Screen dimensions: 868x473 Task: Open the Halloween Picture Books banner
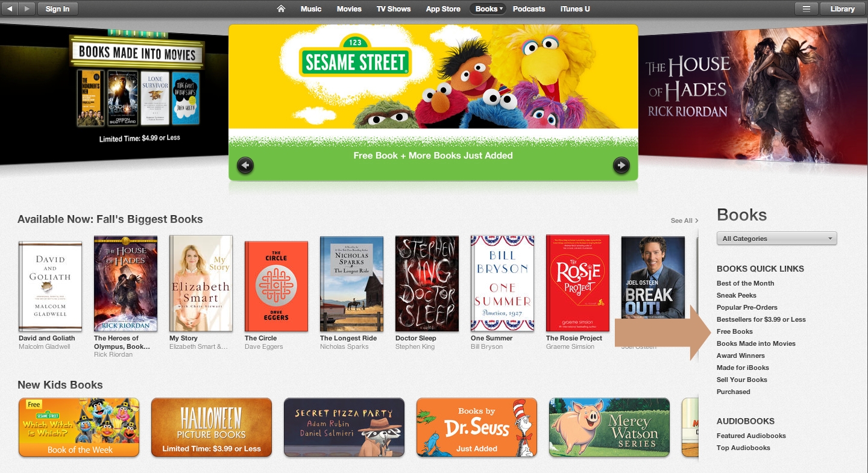[x=212, y=427]
